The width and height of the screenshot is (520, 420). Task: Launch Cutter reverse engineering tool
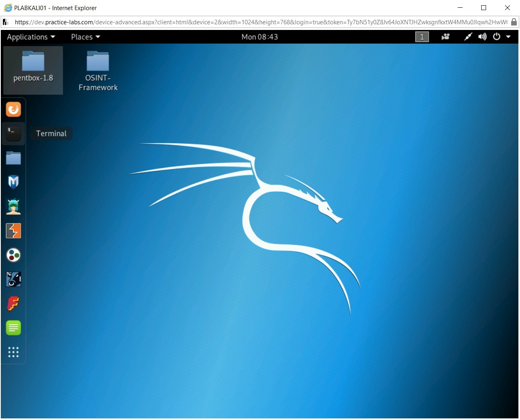click(13, 206)
